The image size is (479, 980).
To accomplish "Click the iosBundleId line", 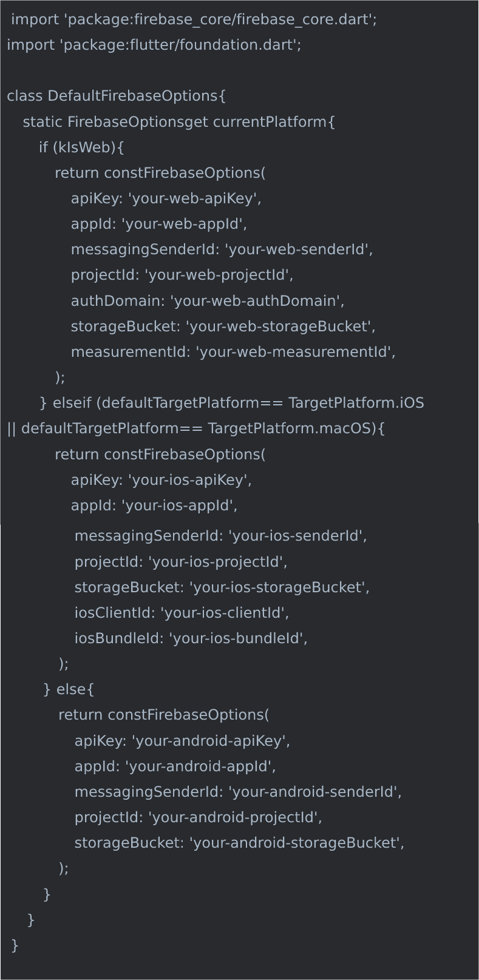I will pos(191,638).
